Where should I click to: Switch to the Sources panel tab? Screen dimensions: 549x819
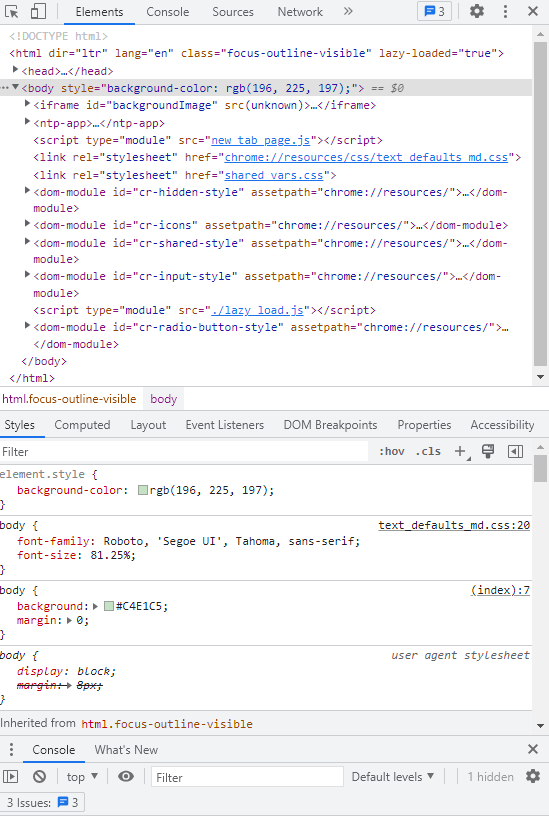coord(233,11)
